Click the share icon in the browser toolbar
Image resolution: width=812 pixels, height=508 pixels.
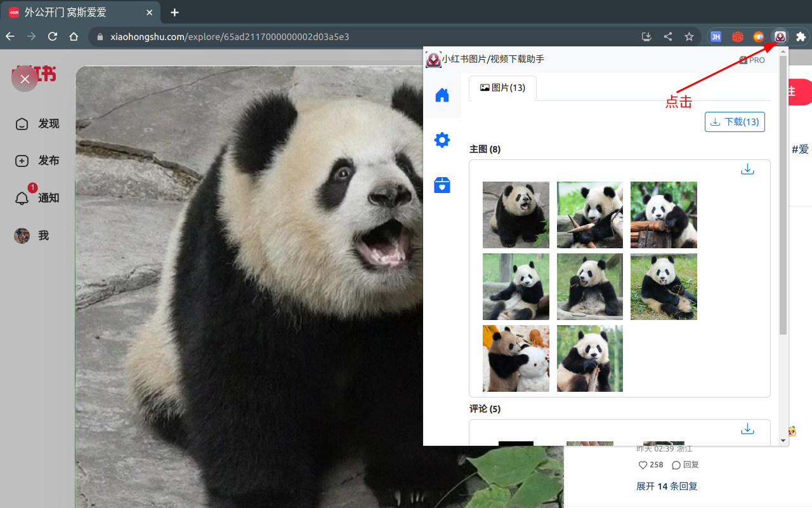[667, 37]
